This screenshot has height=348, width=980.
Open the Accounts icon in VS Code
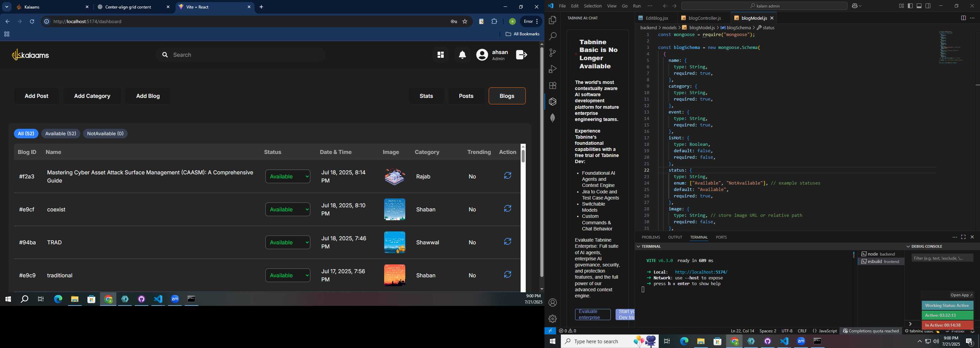(552, 303)
